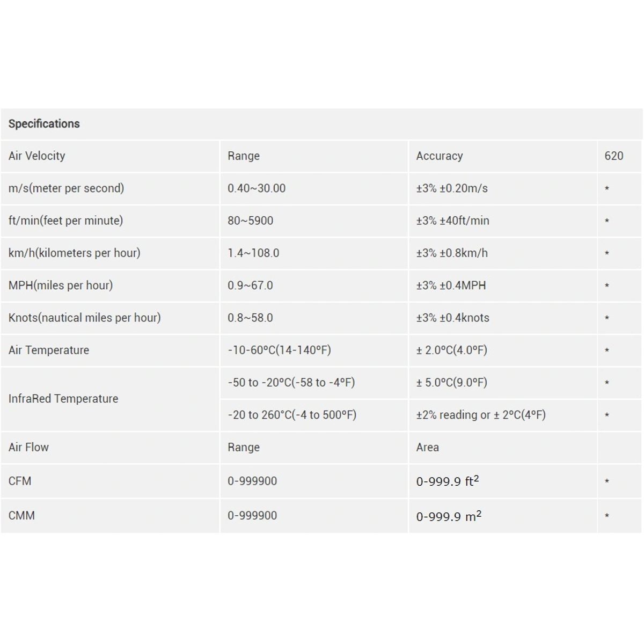The image size is (644, 644).
Task: Click the asterisk in the m/s row
Action: coord(607,189)
